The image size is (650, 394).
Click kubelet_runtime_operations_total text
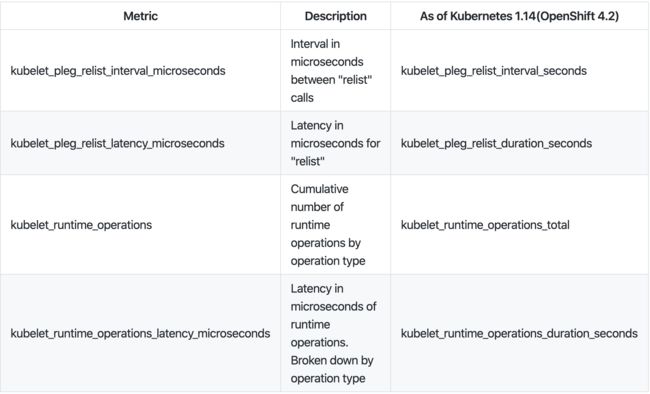coord(485,225)
